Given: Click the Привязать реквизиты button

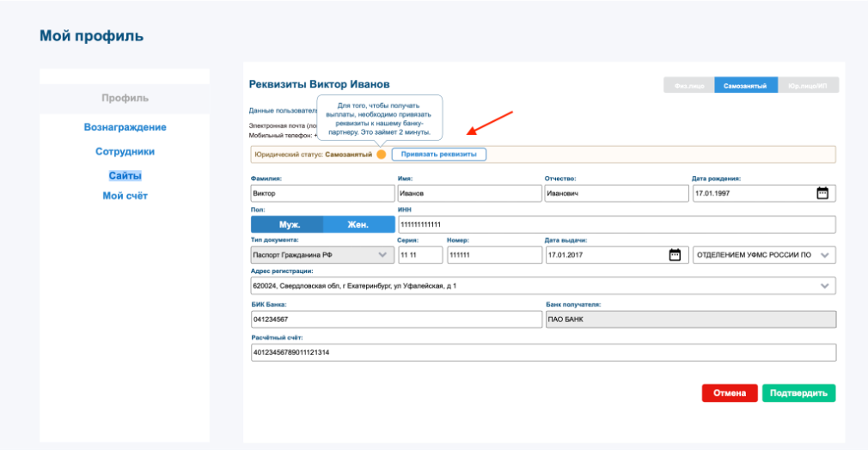Looking at the screenshot, I should point(439,155).
